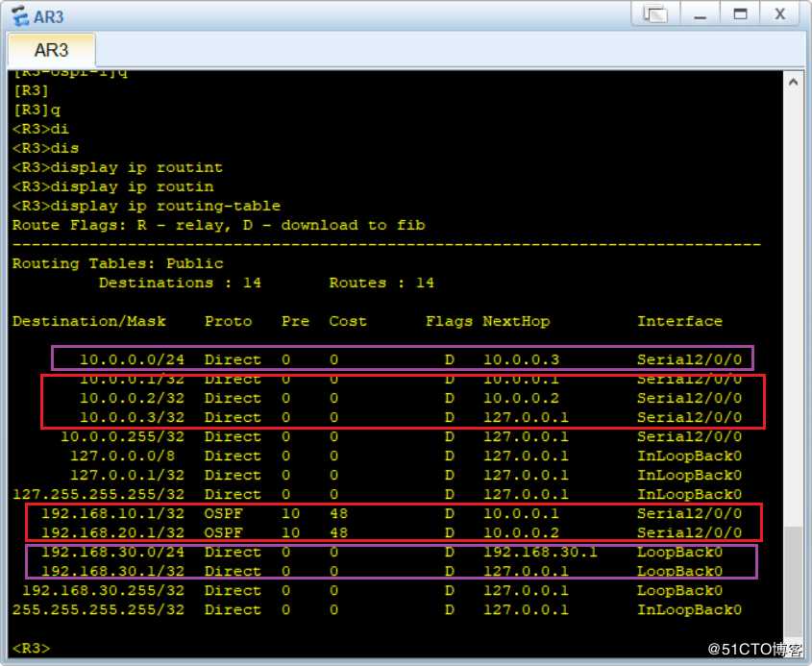Click destination 10.0.0.3/32
The height and width of the screenshot is (666, 812).
point(132,417)
